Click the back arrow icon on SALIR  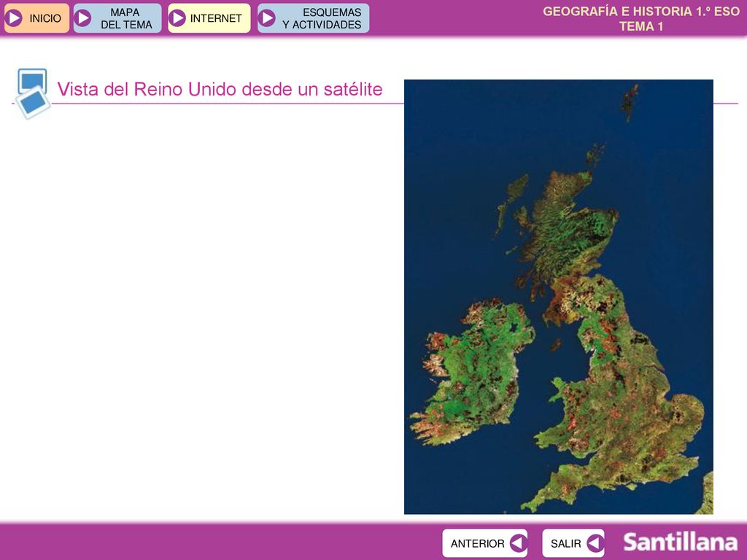pos(595,542)
